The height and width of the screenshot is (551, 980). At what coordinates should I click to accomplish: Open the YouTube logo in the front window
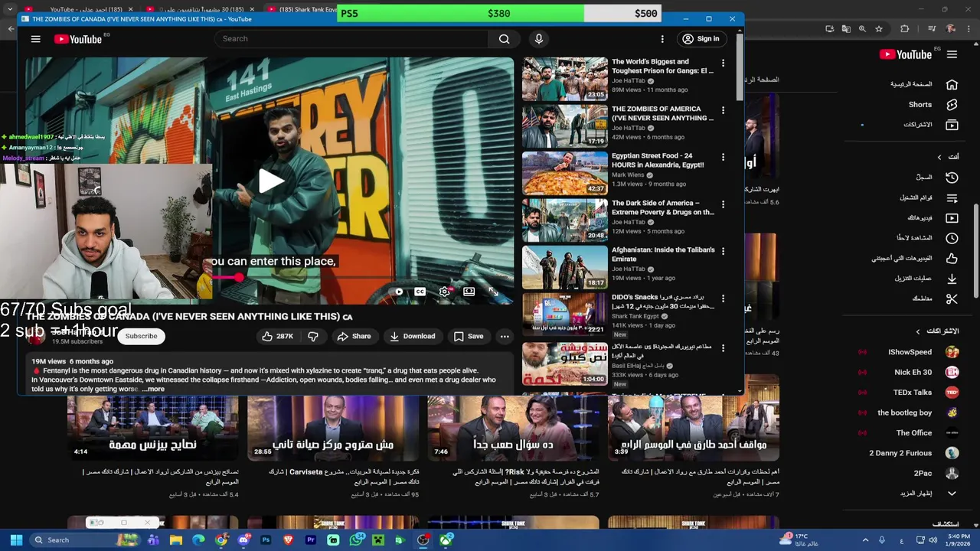tap(80, 39)
